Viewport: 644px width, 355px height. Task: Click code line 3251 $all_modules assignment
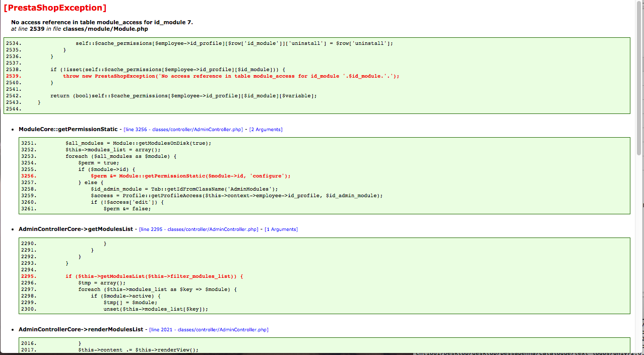tap(138, 143)
